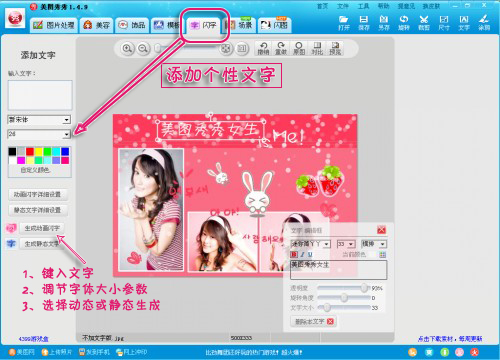This screenshot has height=360, width=500.
Task: Switch to the 闪图 tab
Action: [275, 25]
